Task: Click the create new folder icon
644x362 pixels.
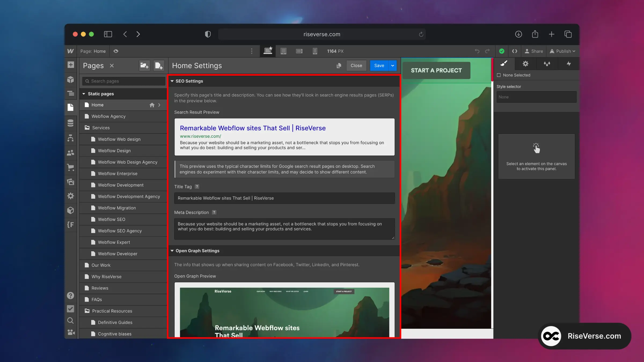Action: click(x=144, y=66)
